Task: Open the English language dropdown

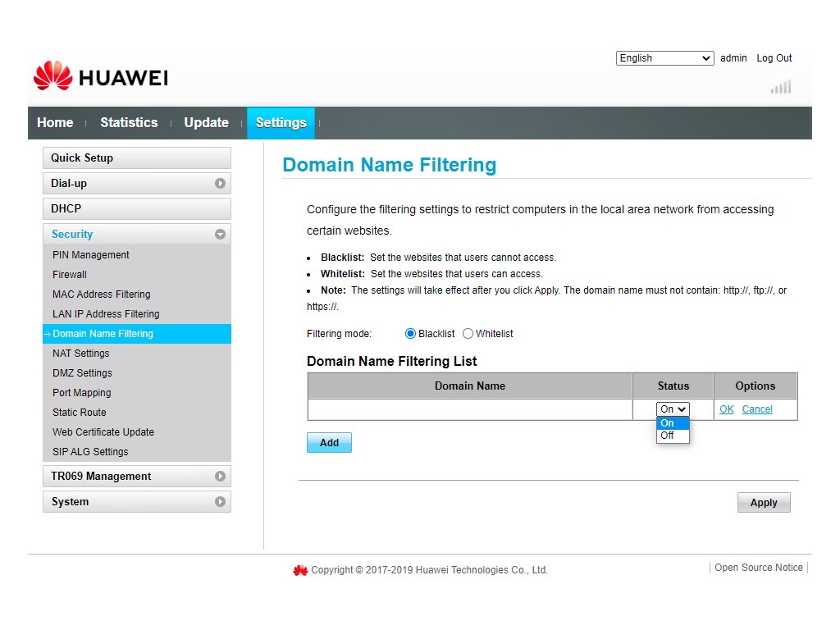Action: click(665, 58)
